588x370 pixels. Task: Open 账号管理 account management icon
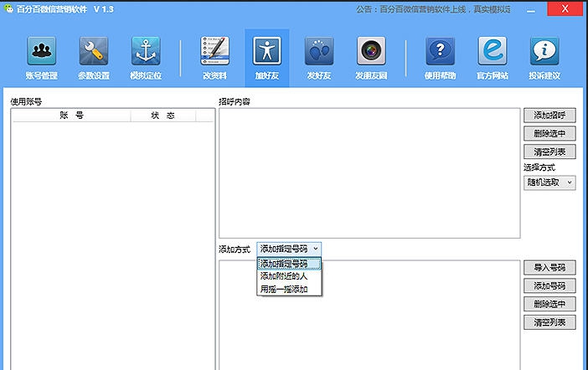pos(42,50)
